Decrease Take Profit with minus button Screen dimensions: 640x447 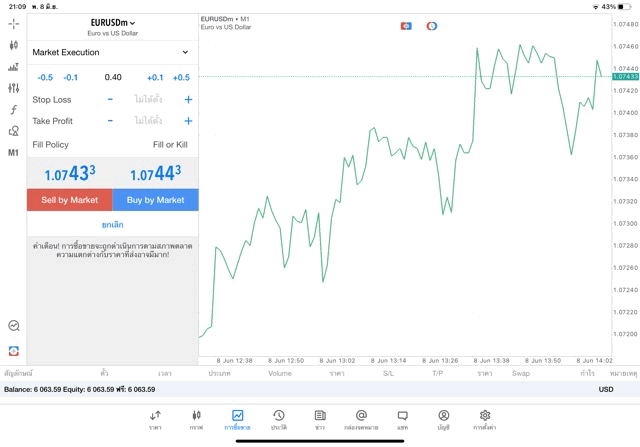pyautogui.click(x=110, y=121)
